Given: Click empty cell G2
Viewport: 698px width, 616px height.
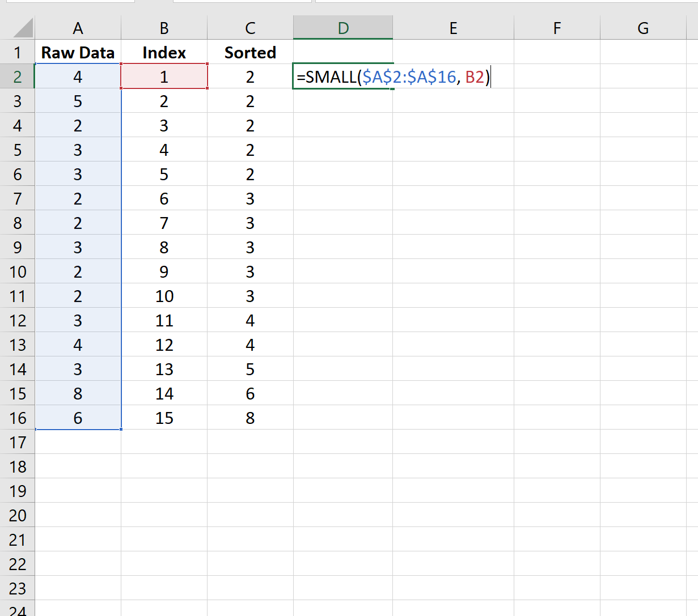Looking at the screenshot, I should [x=643, y=77].
